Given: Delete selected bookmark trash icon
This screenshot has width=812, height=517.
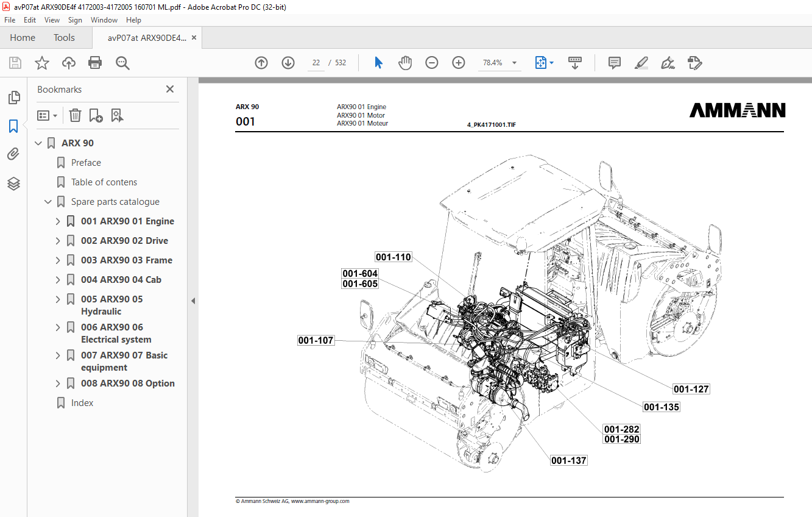Looking at the screenshot, I should 75,115.
